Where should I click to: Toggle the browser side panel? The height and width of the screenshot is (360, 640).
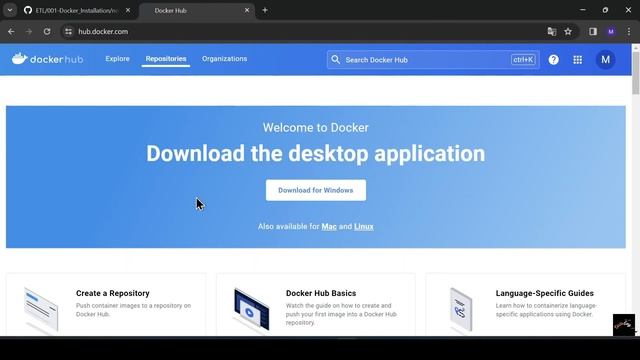click(593, 31)
